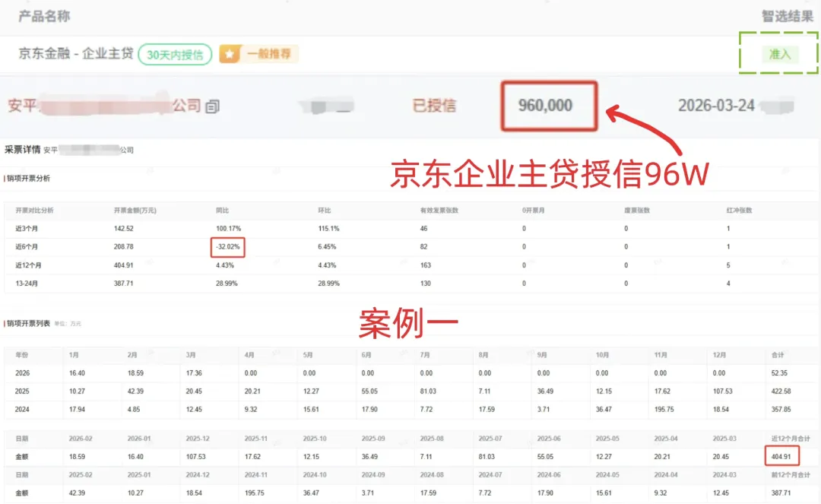
Task: Click the 产品名称 column header
Action: 44,16
